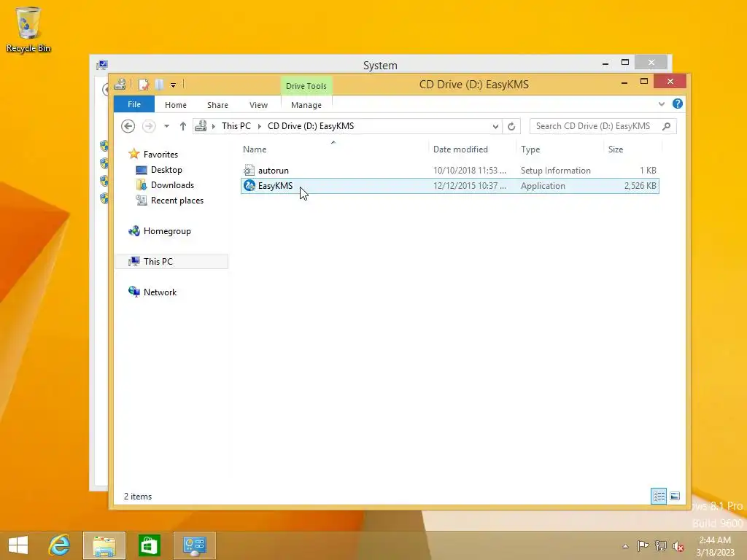Select Favorites in the navigation pane
The width and height of the screenshot is (747, 560).
coord(160,155)
